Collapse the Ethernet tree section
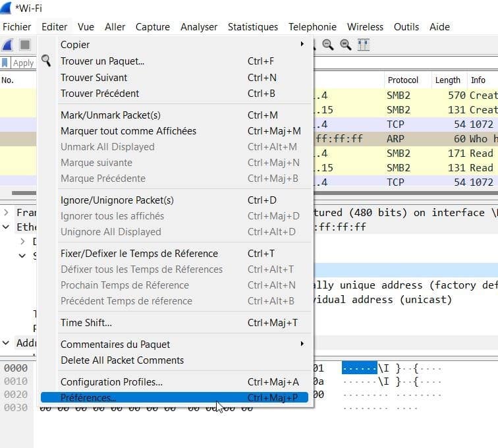Screen dimensions: 498x448 pyautogui.click(x=6, y=227)
